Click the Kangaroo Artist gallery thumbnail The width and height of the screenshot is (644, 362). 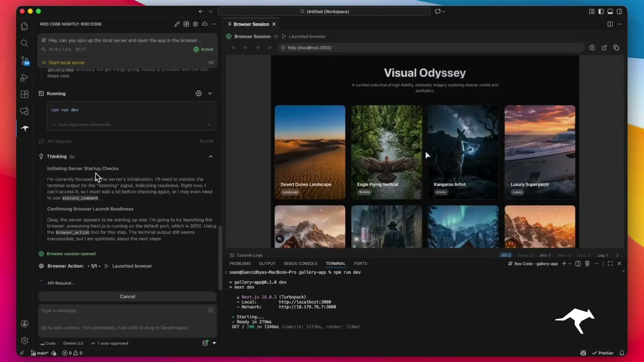pos(463,152)
